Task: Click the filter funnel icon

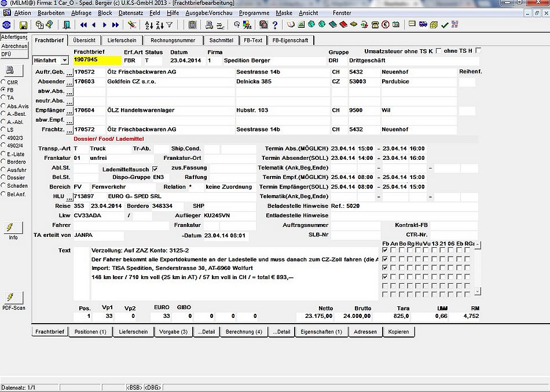Action: coord(170,25)
